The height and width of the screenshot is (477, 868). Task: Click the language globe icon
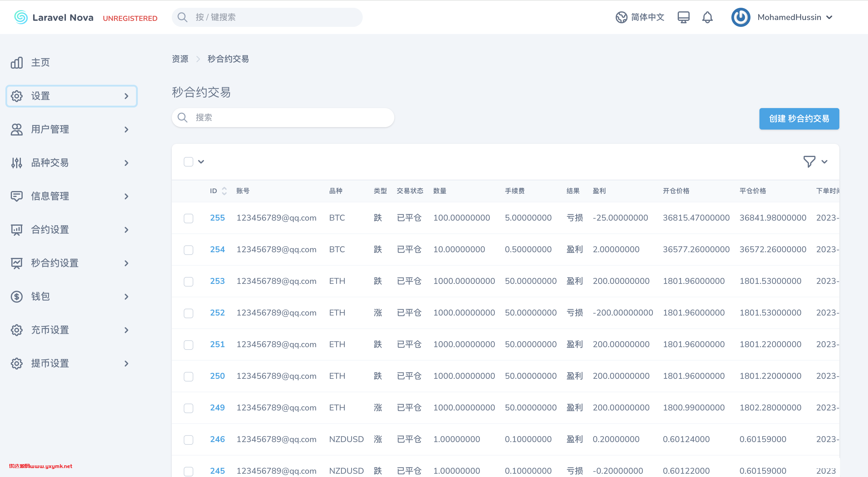[x=621, y=17]
